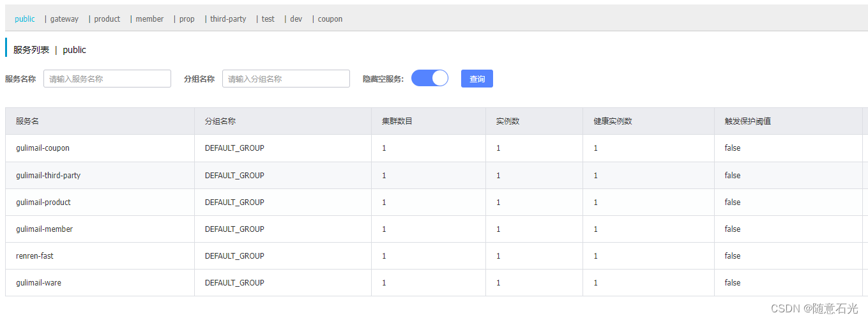The image size is (868, 320).
Task: Open the dev namespace tab
Action: tap(296, 19)
